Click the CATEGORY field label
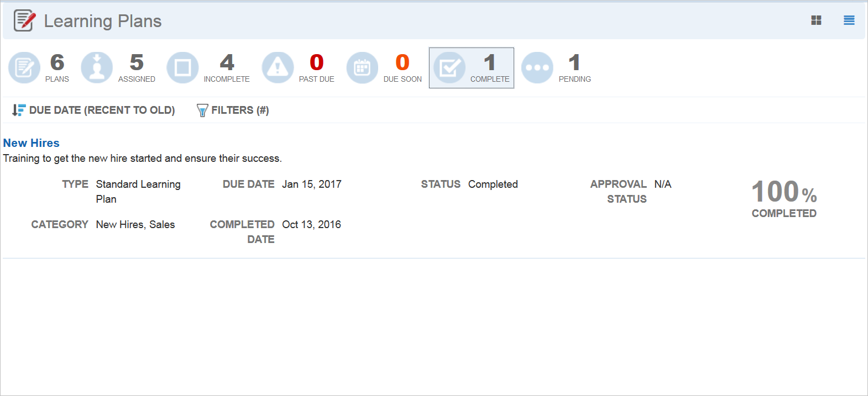The width and height of the screenshot is (868, 396). coord(60,224)
